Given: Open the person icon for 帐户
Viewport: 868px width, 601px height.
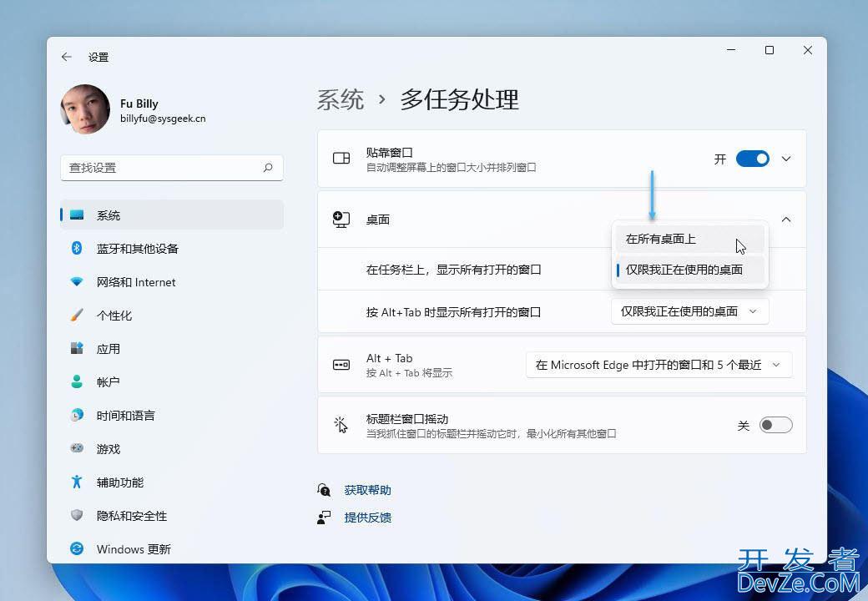Looking at the screenshot, I should coord(77,381).
